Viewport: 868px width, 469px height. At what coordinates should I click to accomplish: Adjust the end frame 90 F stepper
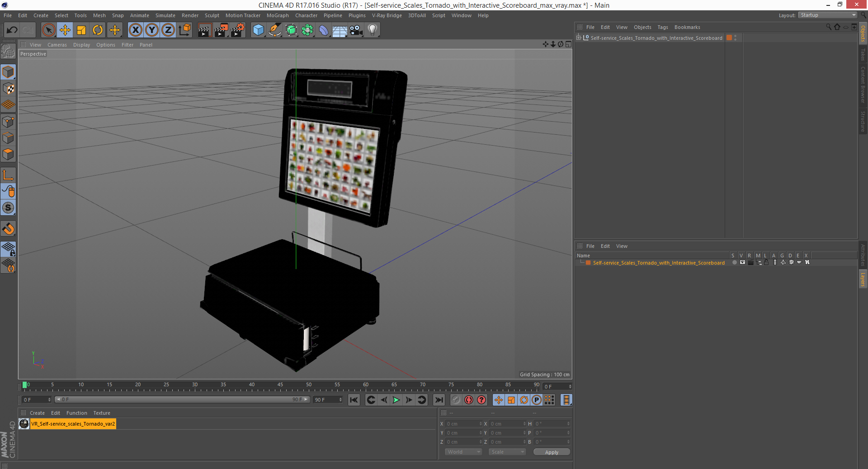[x=340, y=400]
